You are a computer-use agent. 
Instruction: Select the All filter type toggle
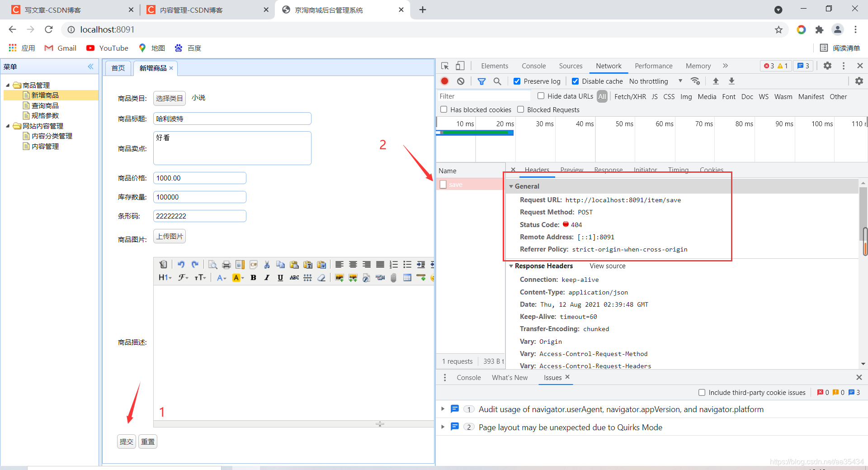coord(602,96)
